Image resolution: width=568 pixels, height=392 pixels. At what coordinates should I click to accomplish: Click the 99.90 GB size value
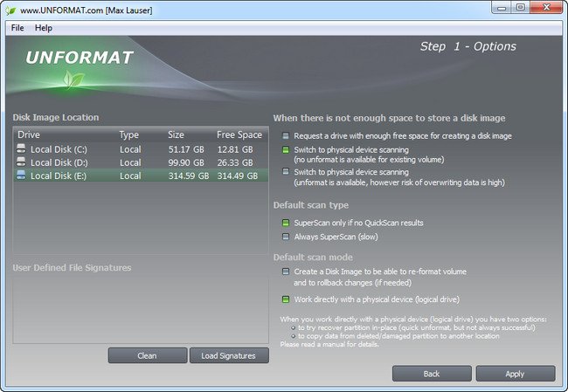coord(186,162)
